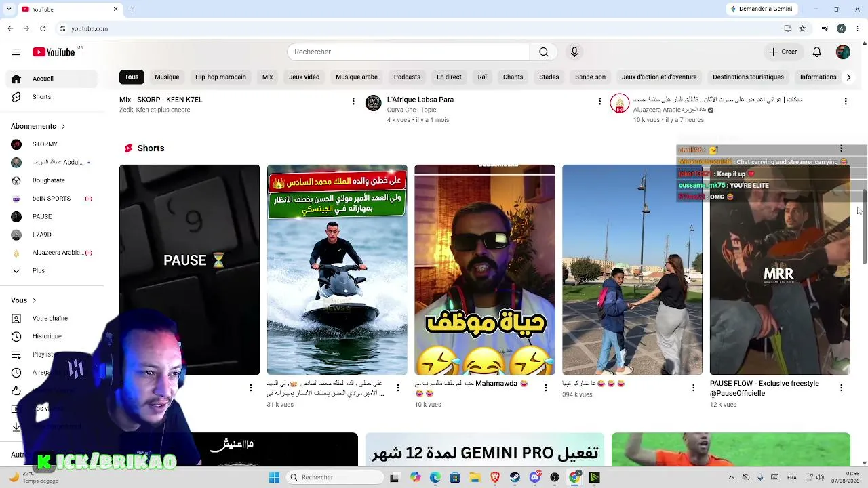Screen dimensions: 868x488
Task: Select the Podcasts chip
Action: pos(407,77)
